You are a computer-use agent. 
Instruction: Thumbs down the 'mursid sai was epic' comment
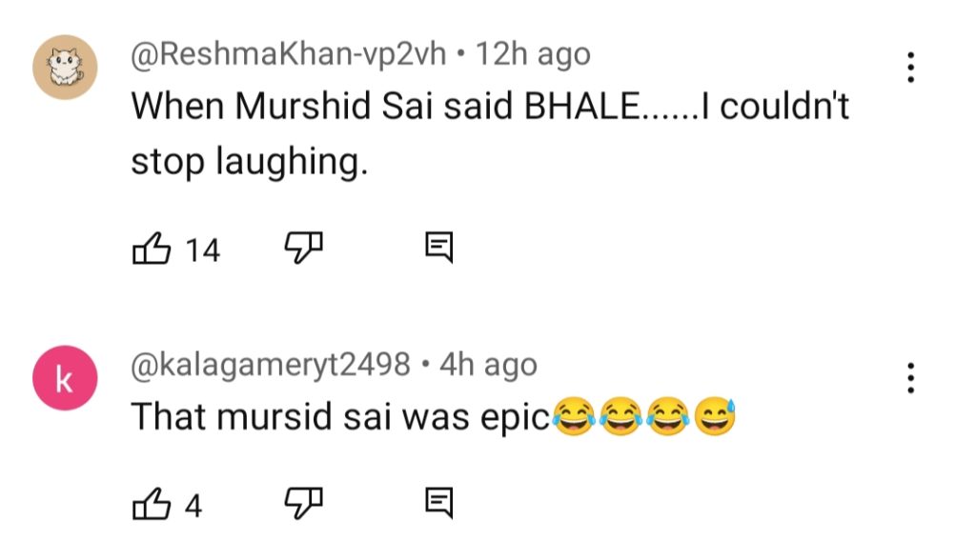click(x=304, y=504)
